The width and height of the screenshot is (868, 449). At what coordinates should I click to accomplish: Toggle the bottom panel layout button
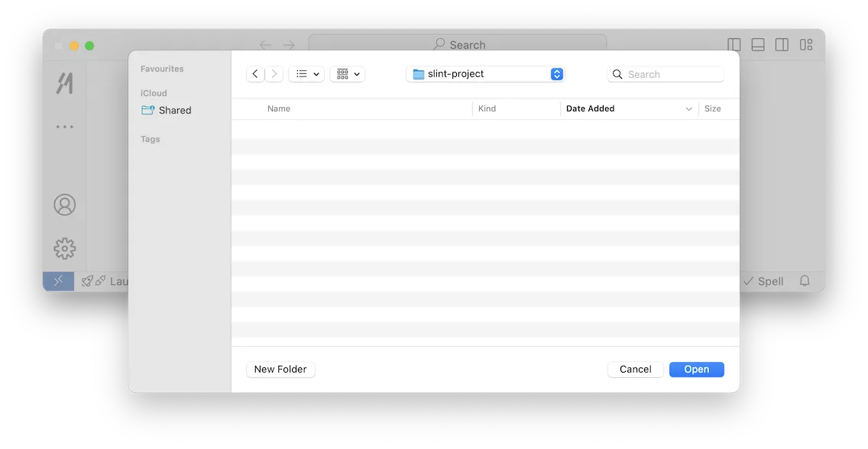pos(757,44)
